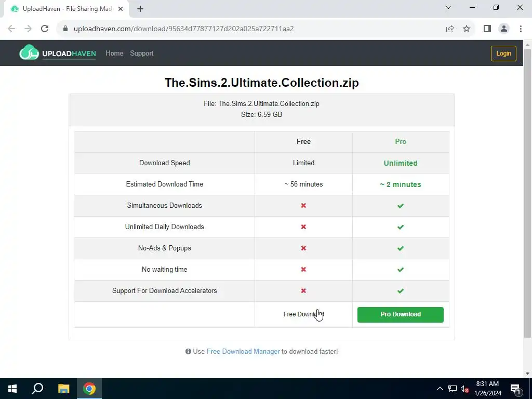Click the green Pro Download button

401,314
